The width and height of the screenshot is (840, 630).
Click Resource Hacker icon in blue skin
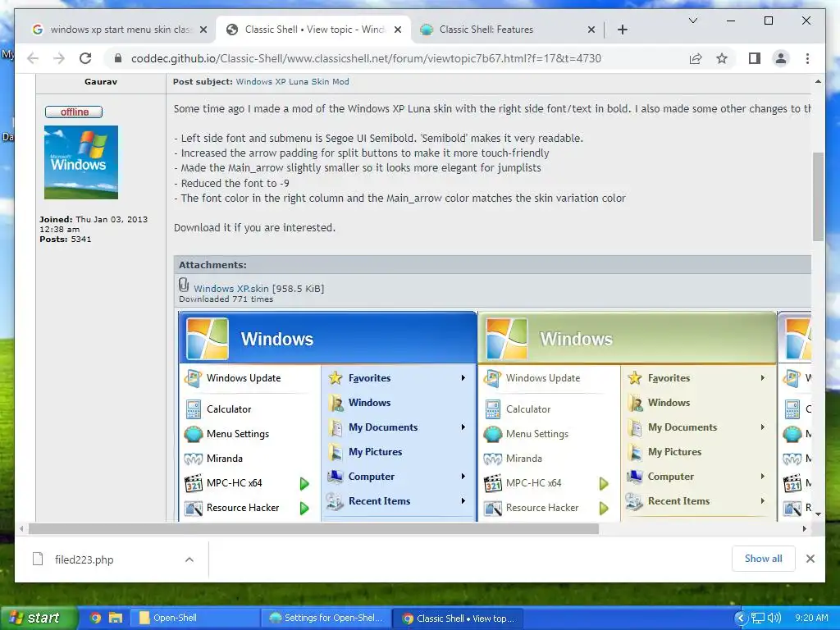point(194,508)
